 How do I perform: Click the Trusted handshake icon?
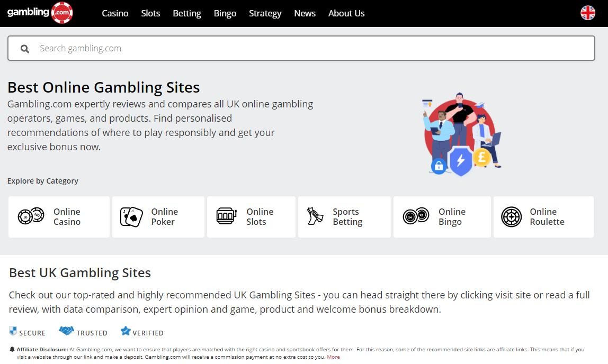(66, 331)
